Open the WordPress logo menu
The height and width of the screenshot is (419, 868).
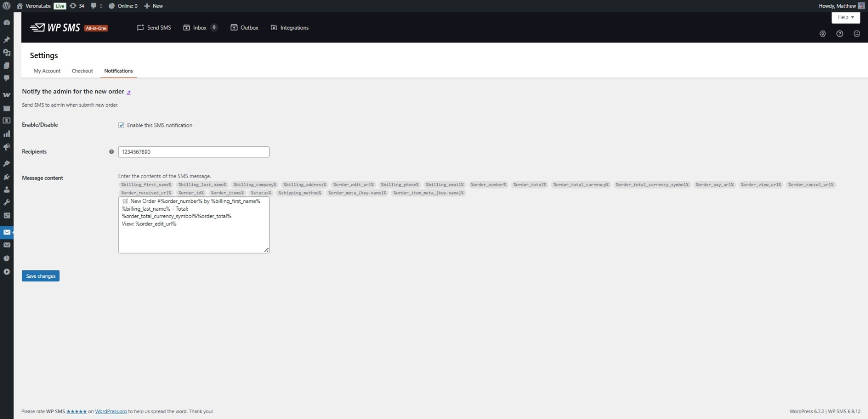[6, 6]
